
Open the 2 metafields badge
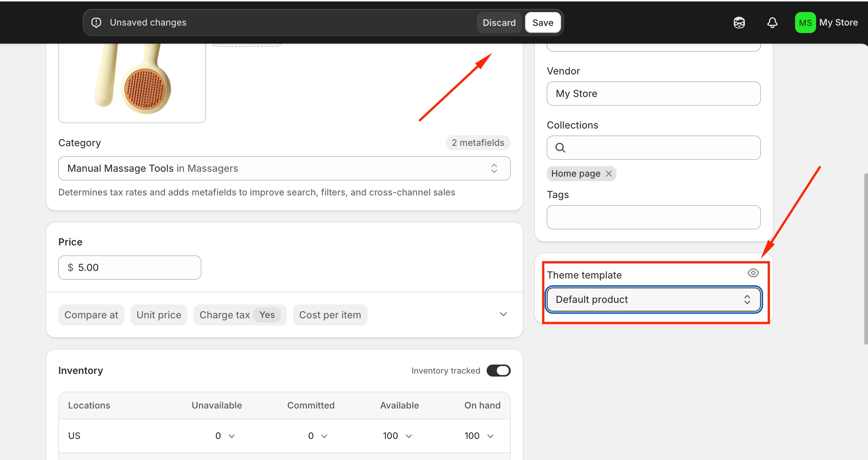click(x=478, y=143)
